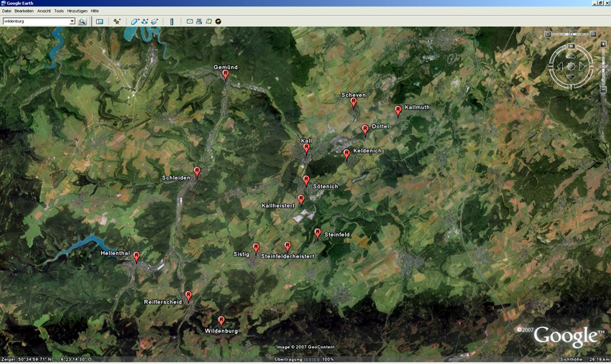The width and height of the screenshot is (611, 364).
Task: Click the compass pan right arrow
Action: click(582, 67)
